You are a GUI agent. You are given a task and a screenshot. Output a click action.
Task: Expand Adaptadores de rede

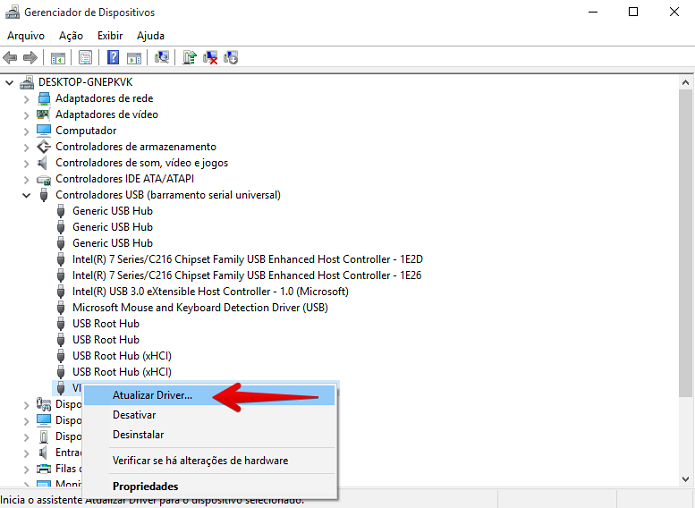(26, 99)
